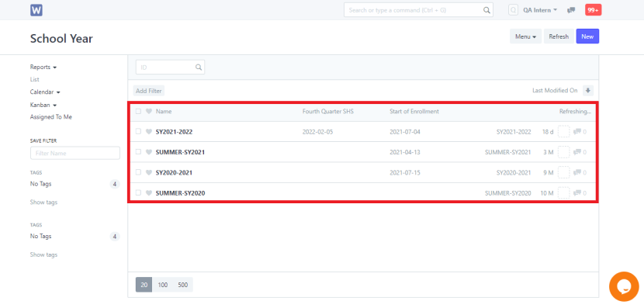Focus the Filter Name input field
The image size is (644, 308).
coord(75,153)
